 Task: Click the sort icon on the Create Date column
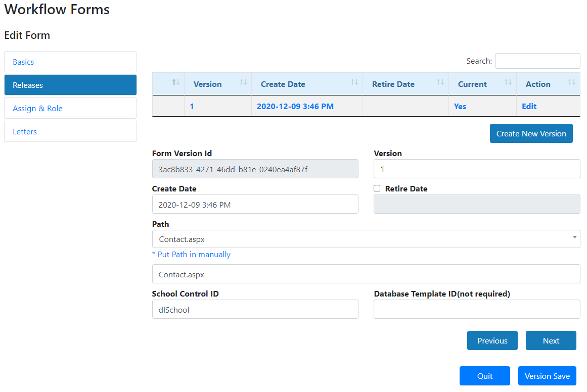pos(354,83)
